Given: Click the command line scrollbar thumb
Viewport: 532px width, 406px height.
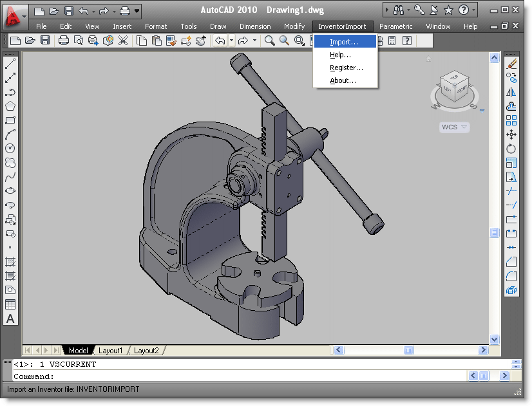Looking at the screenshot, I should click(484, 376).
